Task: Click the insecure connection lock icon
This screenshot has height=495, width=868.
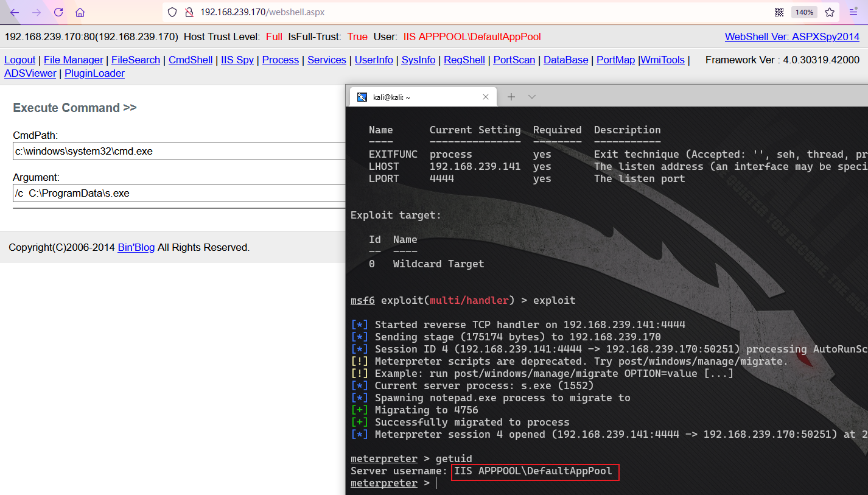Action: coord(189,12)
